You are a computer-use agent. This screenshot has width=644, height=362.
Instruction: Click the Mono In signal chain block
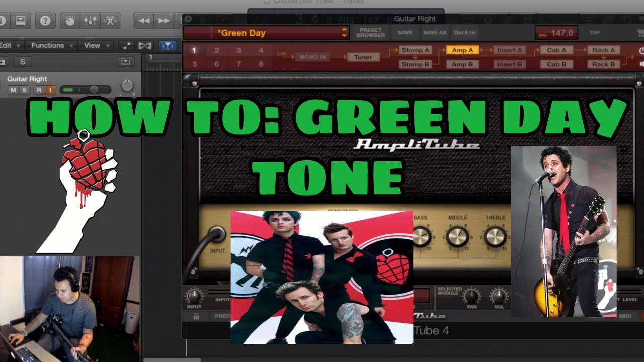point(312,57)
